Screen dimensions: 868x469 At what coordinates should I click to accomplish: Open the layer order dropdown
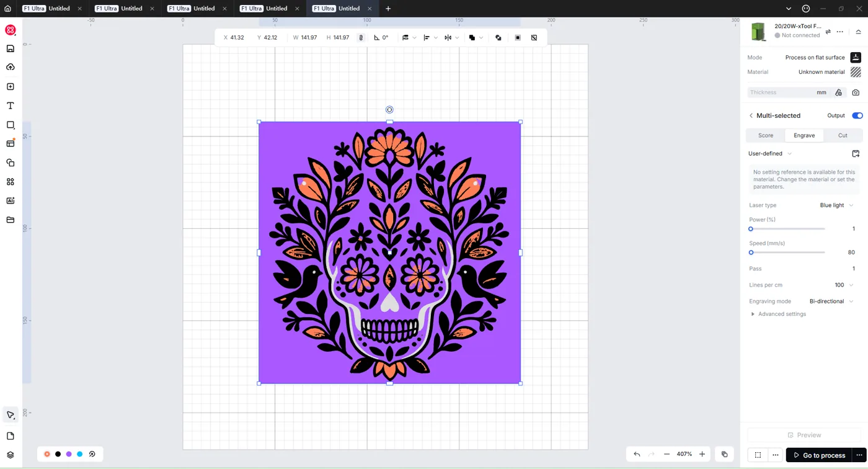click(x=409, y=38)
